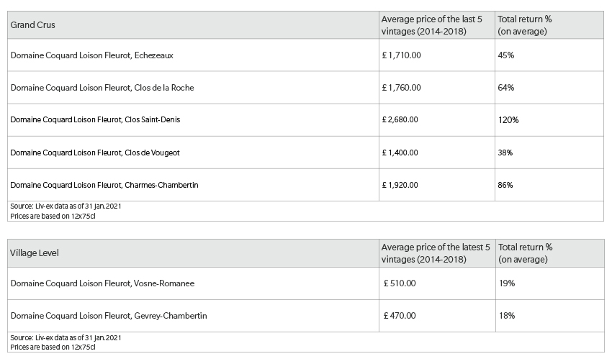Select Grand Crus table 'Source: Liv-ex data' note
The width and height of the screenshot is (612, 364).
(66, 206)
